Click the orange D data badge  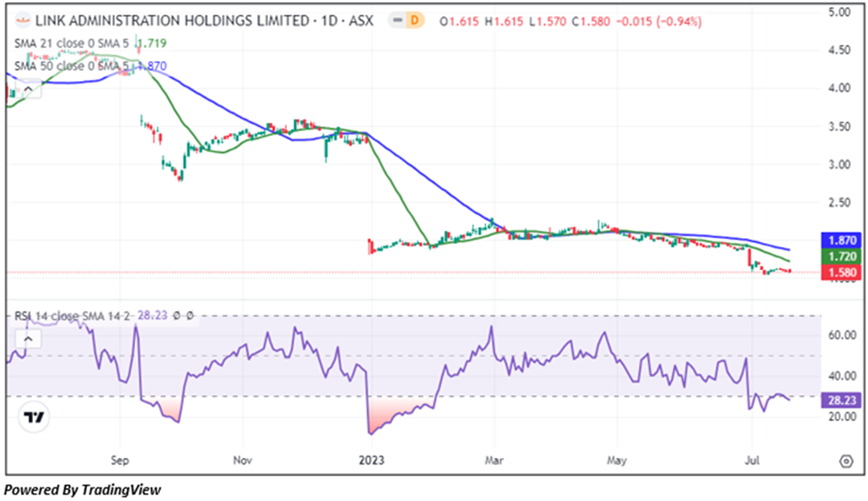point(414,21)
